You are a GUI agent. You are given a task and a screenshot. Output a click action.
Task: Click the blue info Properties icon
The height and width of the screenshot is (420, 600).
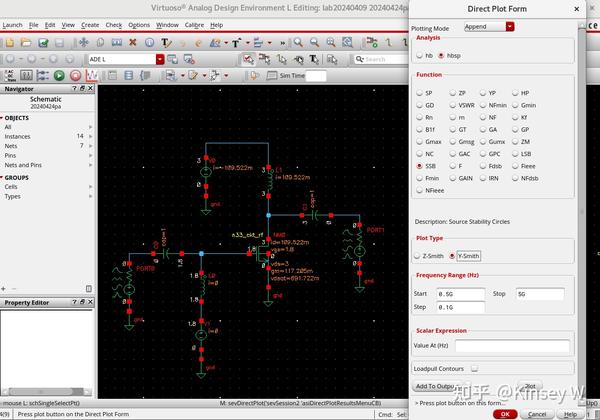pyautogui.click(x=150, y=42)
